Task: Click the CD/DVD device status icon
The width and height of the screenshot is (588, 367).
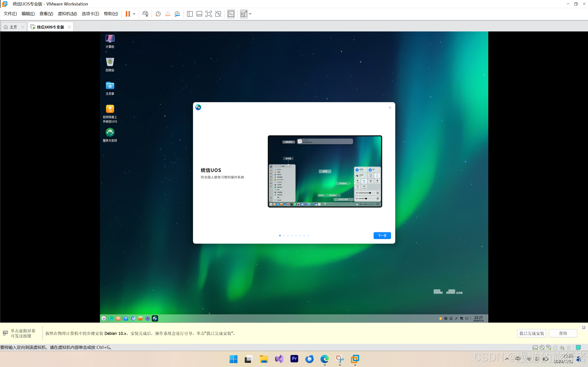Action: pos(542,347)
